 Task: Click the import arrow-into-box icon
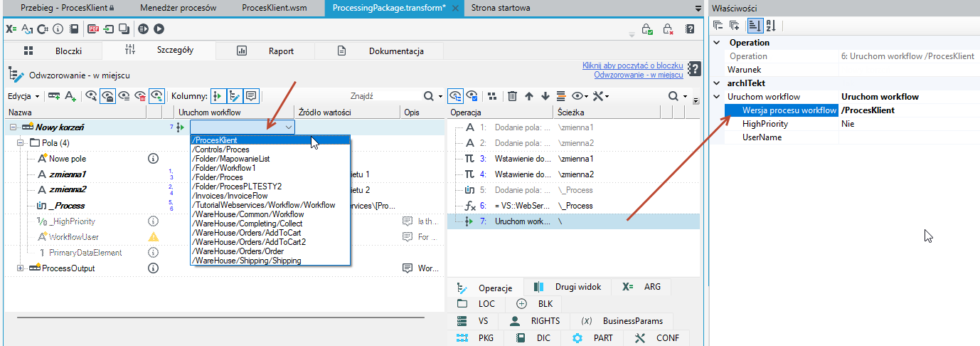(x=109, y=29)
